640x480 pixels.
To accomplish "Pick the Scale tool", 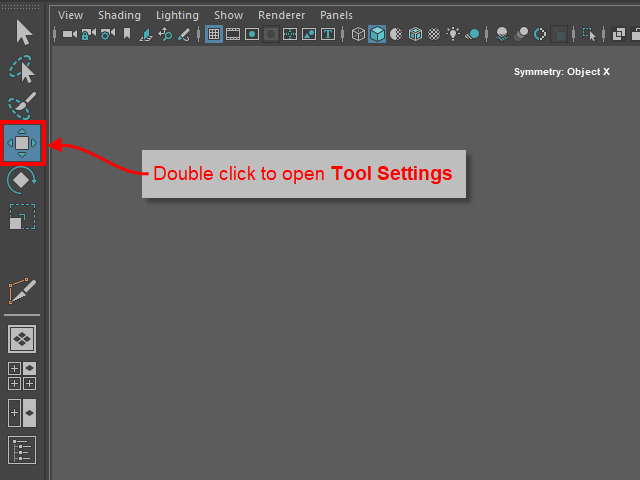I will tap(22, 217).
